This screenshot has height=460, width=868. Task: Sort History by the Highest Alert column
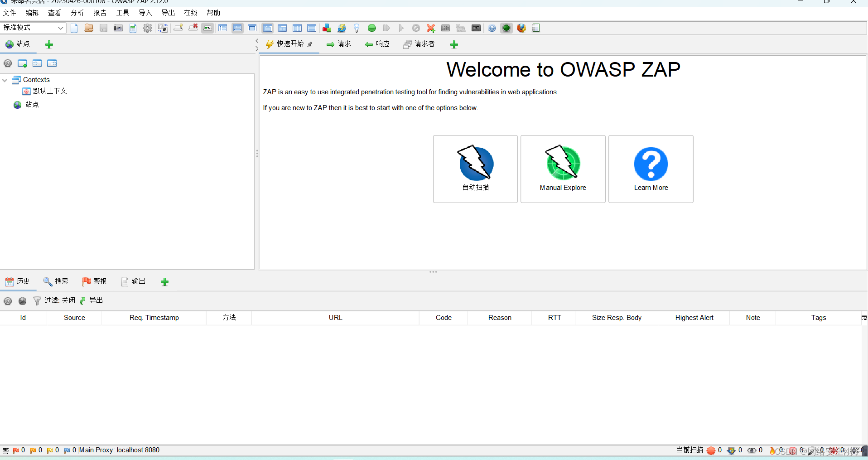[694, 318]
